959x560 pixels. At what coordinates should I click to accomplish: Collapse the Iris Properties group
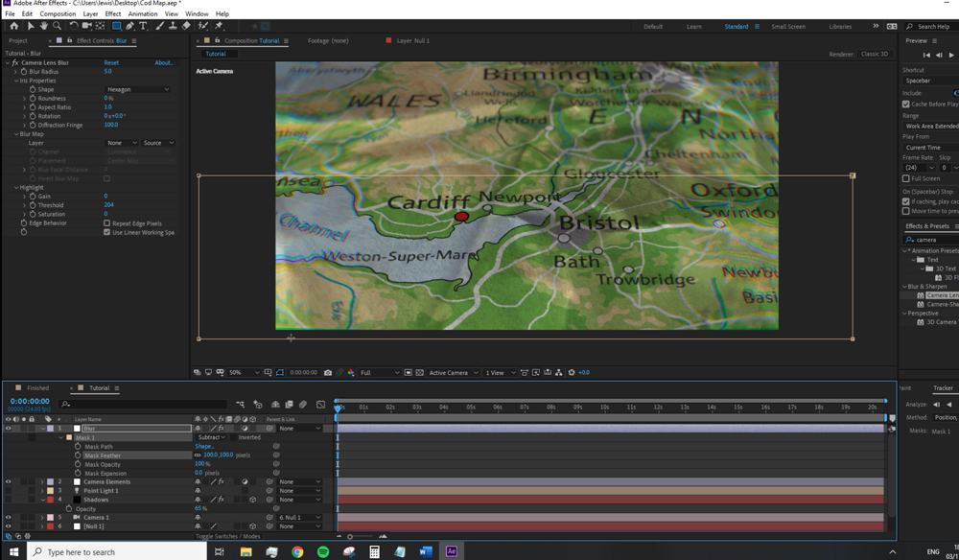pos(16,81)
